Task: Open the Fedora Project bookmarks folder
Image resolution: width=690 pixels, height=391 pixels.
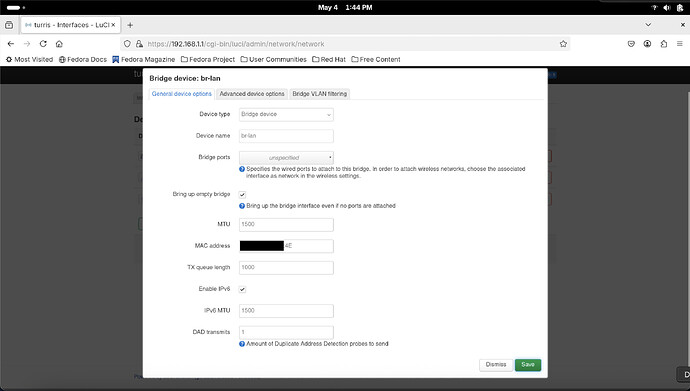Action: [x=208, y=59]
